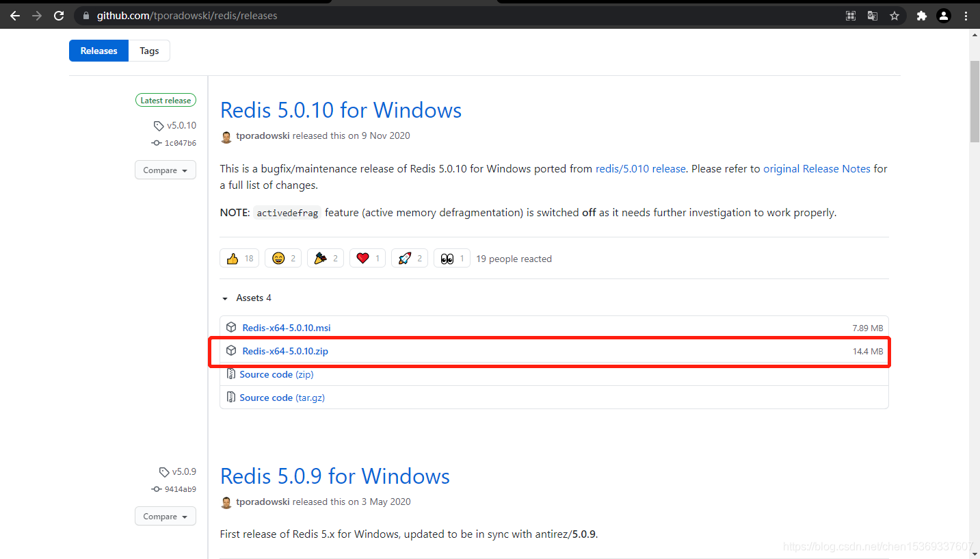The width and height of the screenshot is (980, 559).
Task: Open the Compare dropdown for v5.0.10
Action: pyautogui.click(x=165, y=170)
